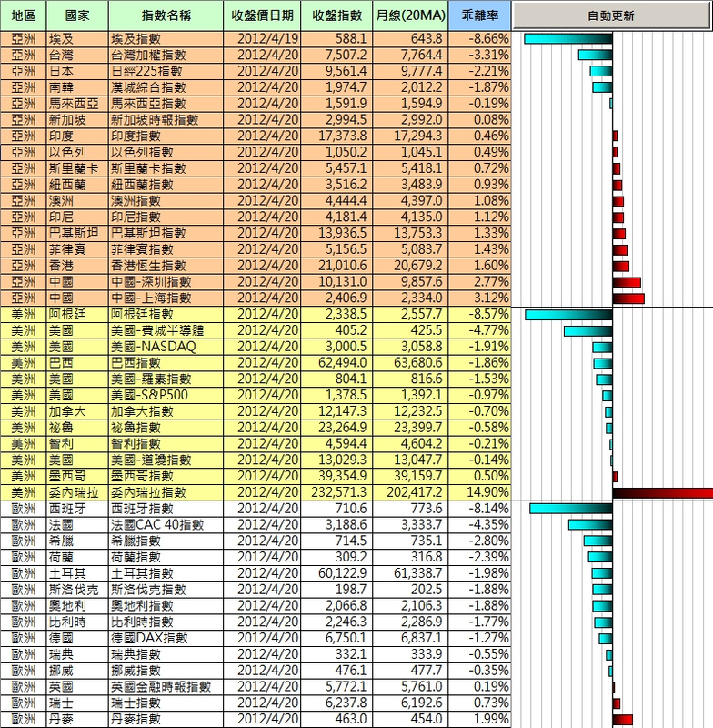Click the 漢城綜合指數 cell
This screenshot has height=728, width=713.
coord(166,87)
